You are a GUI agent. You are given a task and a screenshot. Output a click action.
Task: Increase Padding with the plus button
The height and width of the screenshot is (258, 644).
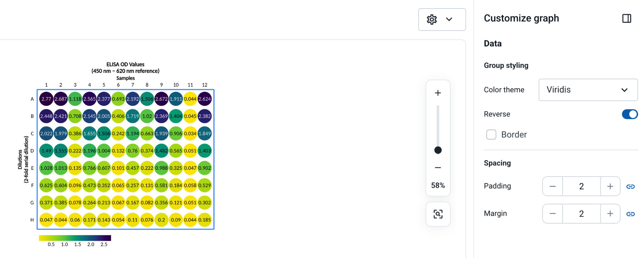610,186
